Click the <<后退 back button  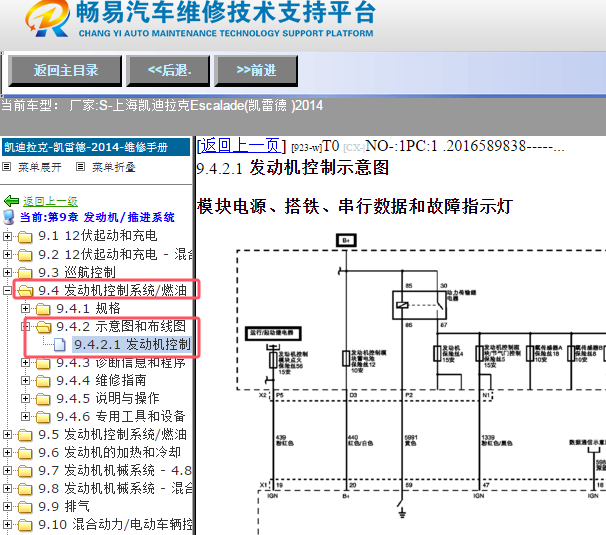point(169,71)
